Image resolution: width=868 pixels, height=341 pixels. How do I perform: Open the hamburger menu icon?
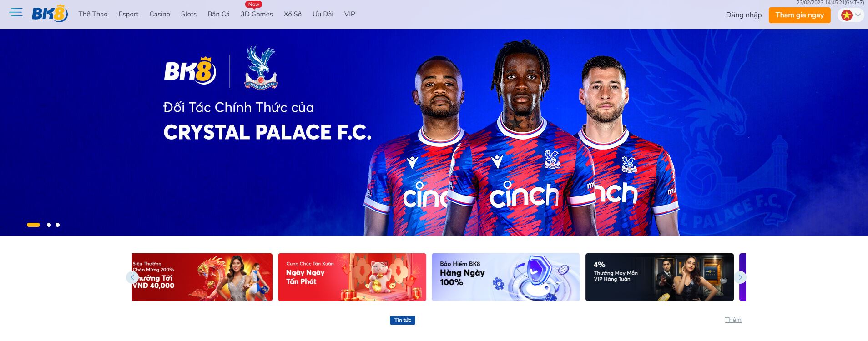16,12
